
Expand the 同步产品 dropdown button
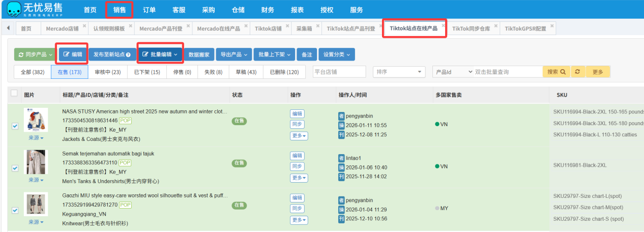click(34, 54)
